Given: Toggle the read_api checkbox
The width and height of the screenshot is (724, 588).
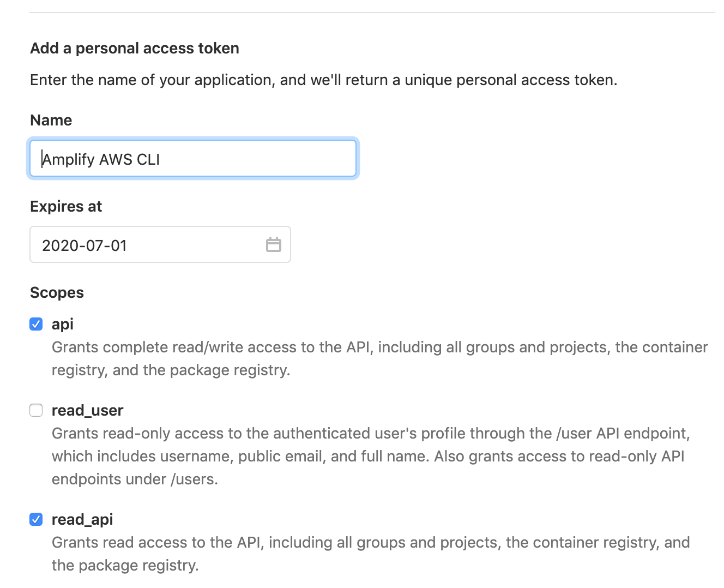Looking at the screenshot, I should 36,519.
